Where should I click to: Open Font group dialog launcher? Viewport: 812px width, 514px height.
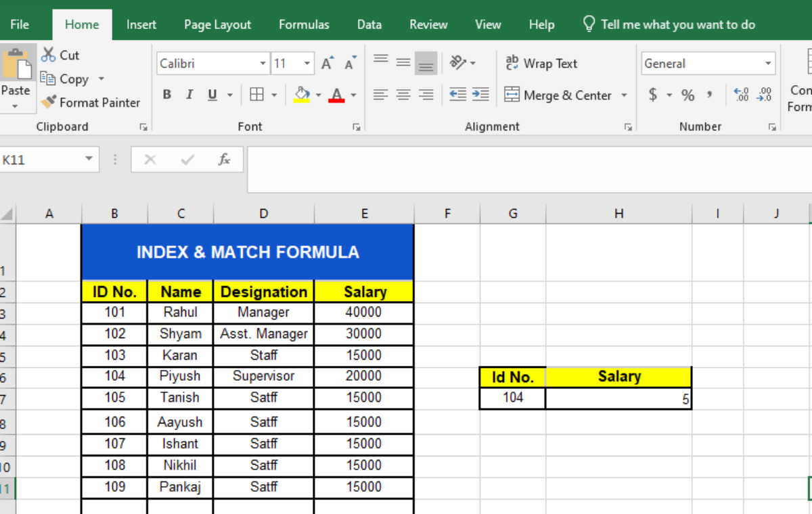pos(356,126)
